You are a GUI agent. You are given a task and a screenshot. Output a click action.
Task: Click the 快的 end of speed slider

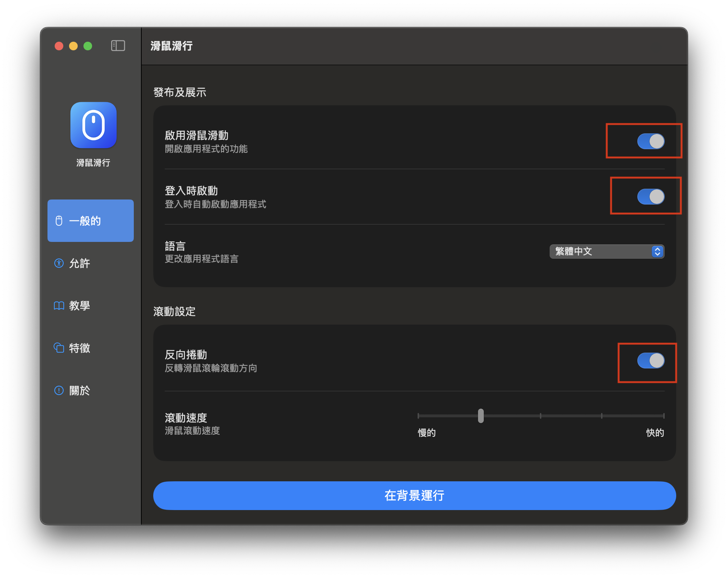point(663,416)
